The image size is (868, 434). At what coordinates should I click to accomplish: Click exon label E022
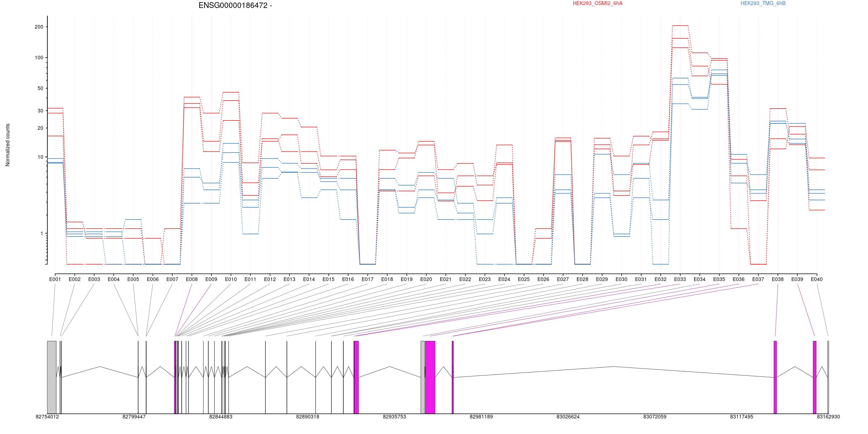coord(465,279)
